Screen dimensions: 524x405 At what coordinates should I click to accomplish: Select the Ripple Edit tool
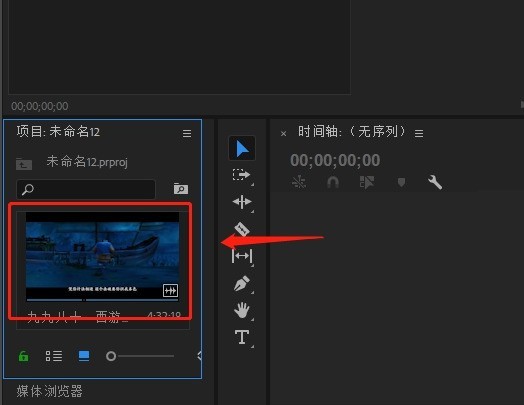(242, 202)
